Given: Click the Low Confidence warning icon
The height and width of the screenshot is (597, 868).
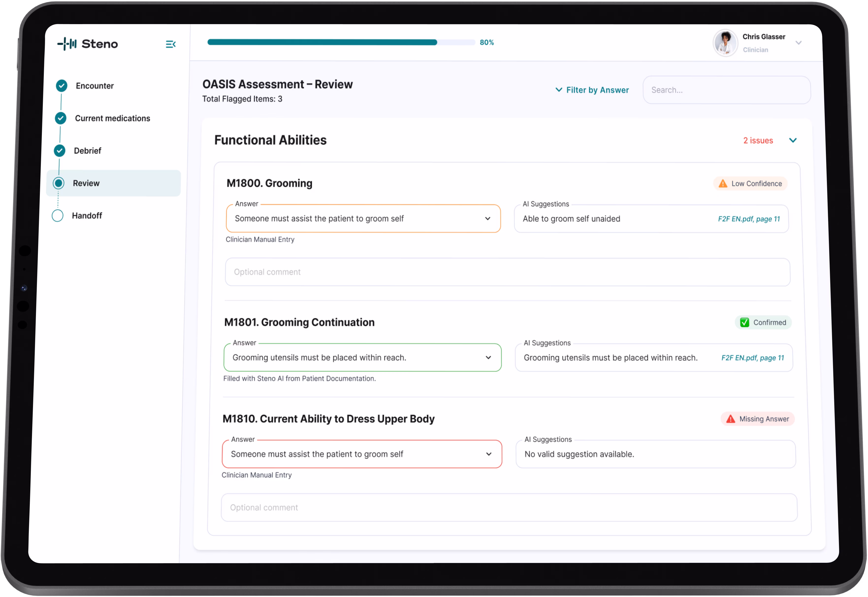Looking at the screenshot, I should pyautogui.click(x=723, y=184).
